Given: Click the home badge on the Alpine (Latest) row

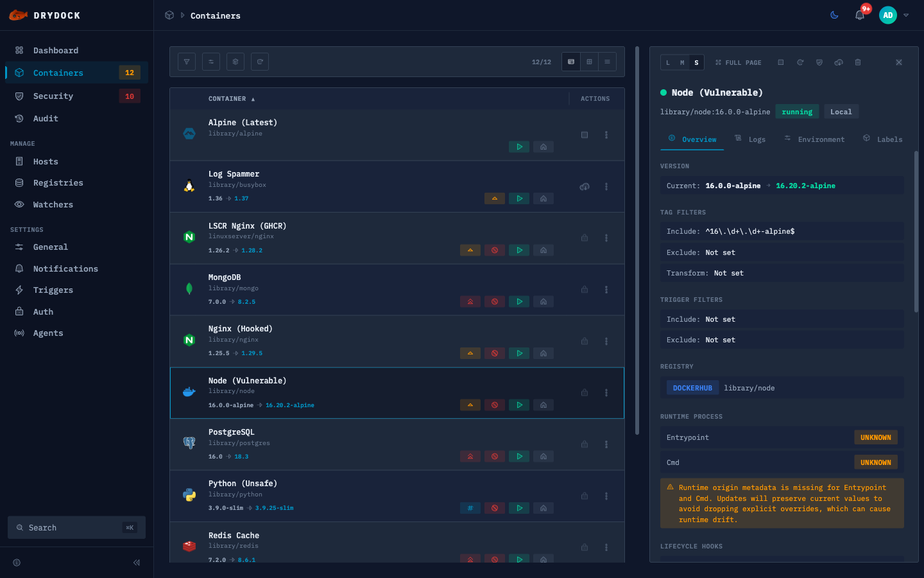Looking at the screenshot, I should click(543, 147).
